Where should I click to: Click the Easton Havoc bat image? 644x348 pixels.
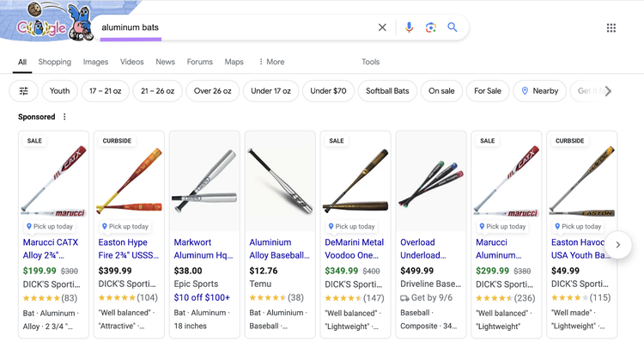point(582,180)
